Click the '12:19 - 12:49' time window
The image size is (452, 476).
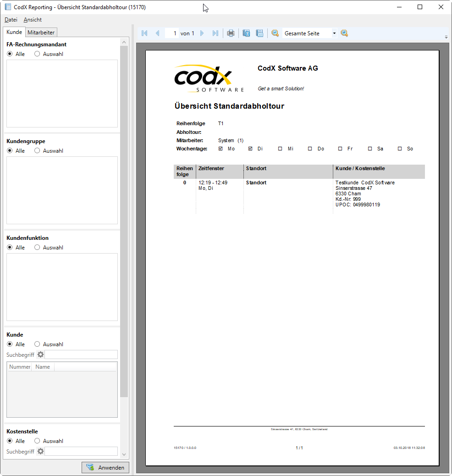pos(213,183)
